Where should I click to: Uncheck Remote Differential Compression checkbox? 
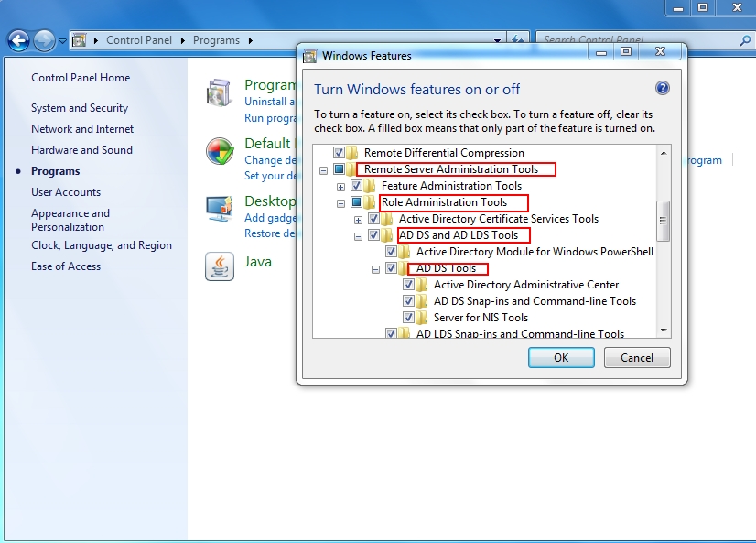pos(339,153)
